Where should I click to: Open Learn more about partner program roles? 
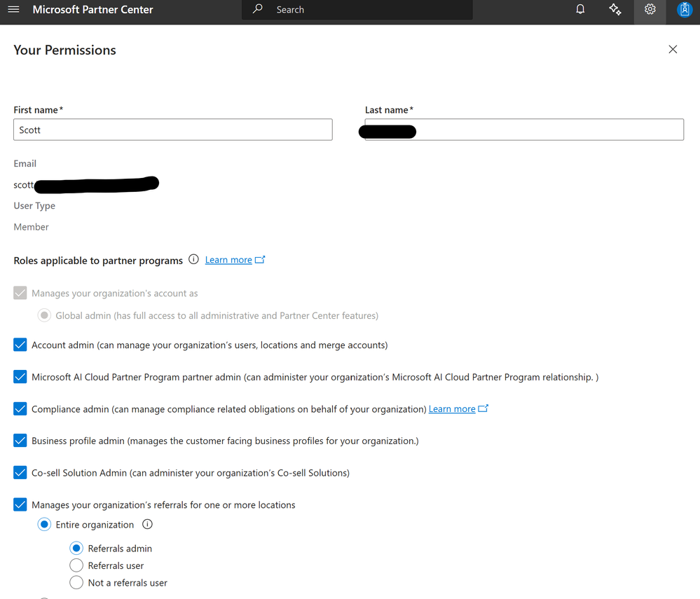(228, 260)
